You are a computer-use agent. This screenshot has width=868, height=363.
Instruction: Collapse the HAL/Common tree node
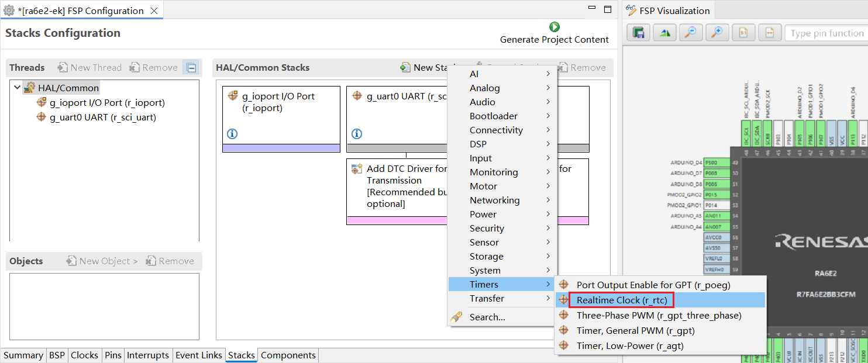click(17, 88)
